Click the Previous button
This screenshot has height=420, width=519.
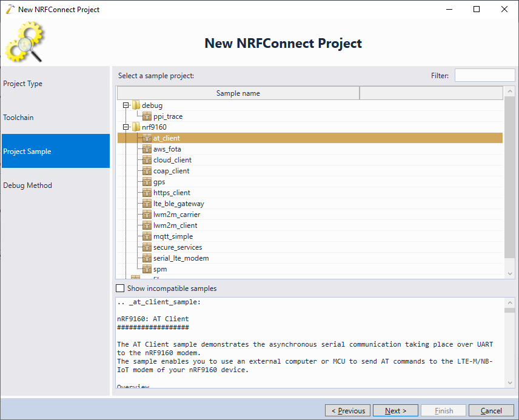(347, 410)
